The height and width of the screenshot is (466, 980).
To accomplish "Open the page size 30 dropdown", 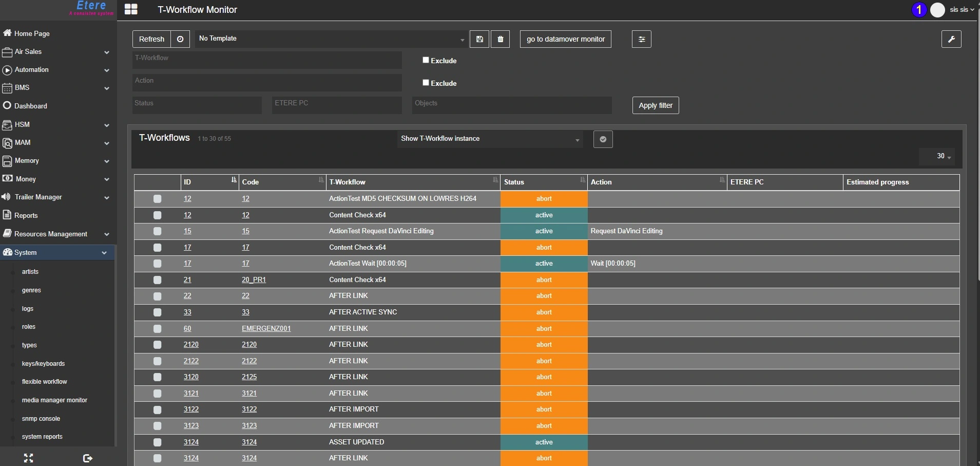I will coord(944,156).
